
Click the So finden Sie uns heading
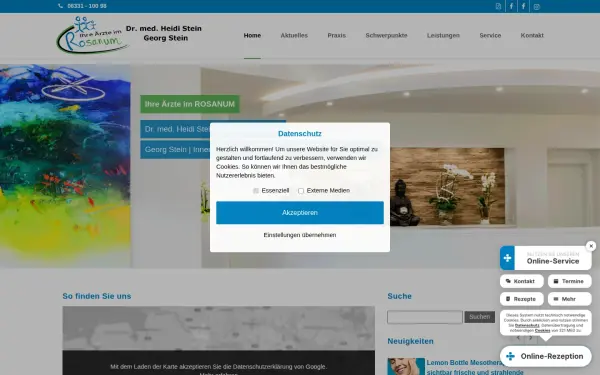click(x=97, y=296)
